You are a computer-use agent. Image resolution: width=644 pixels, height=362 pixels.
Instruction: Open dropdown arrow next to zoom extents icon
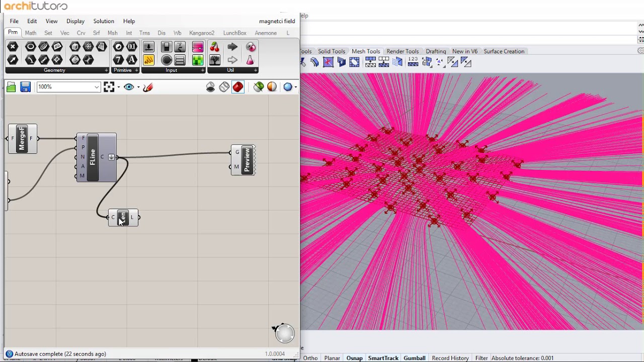click(118, 87)
